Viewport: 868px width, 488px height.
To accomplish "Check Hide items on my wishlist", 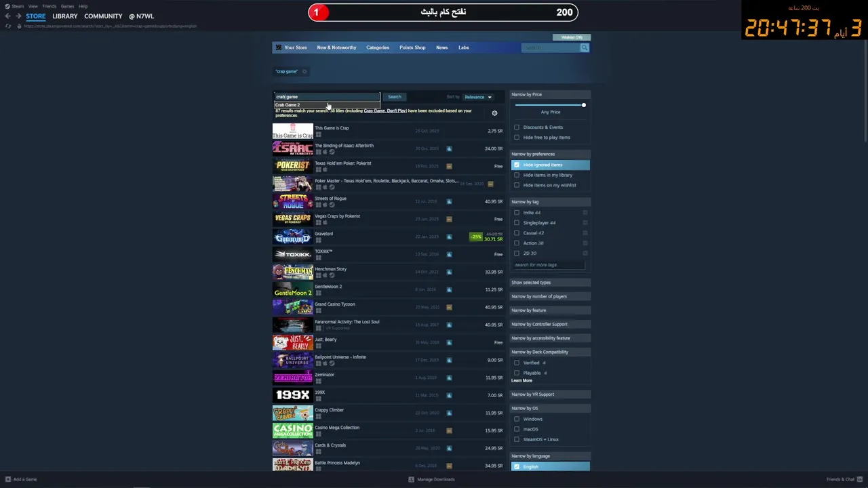I will [517, 185].
